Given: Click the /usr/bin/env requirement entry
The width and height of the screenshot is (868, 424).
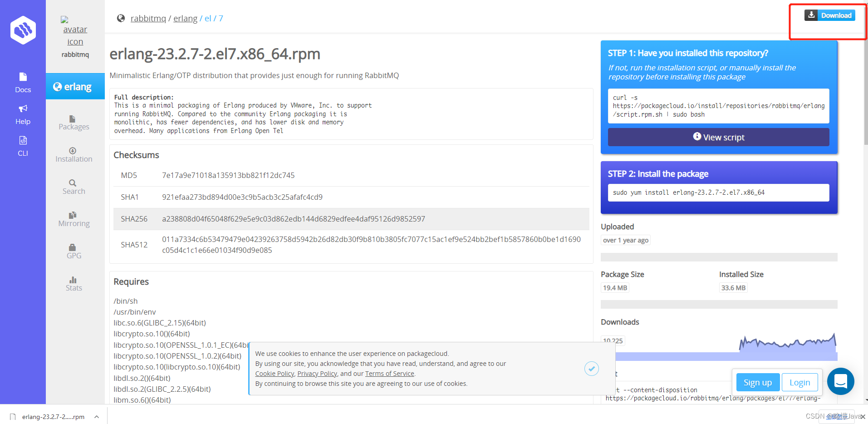Looking at the screenshot, I should click(x=135, y=312).
